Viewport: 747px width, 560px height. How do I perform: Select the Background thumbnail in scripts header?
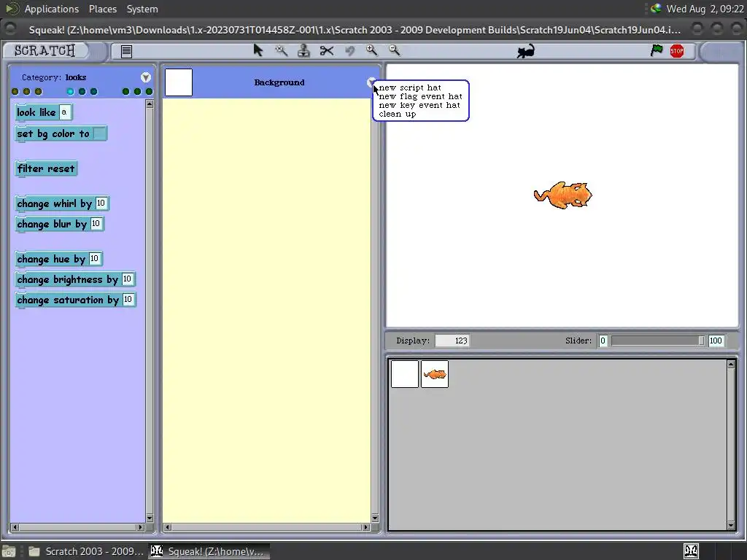179,82
